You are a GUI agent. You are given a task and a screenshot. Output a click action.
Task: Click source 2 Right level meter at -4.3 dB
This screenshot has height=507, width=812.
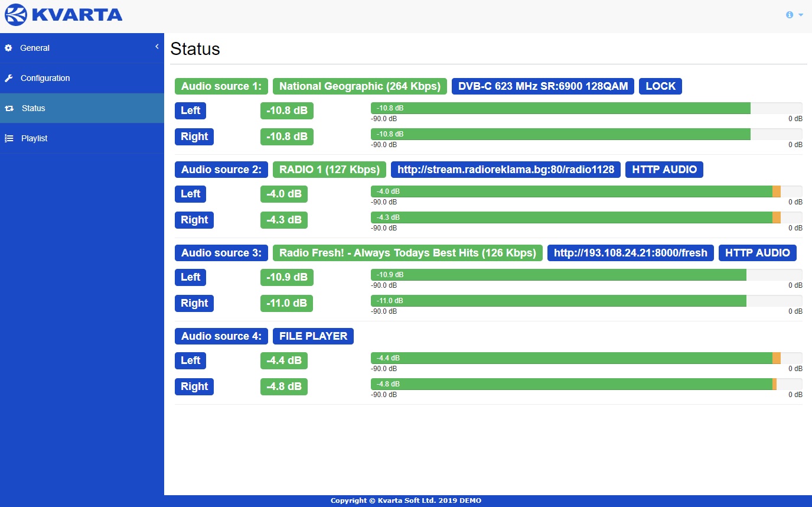(586, 217)
